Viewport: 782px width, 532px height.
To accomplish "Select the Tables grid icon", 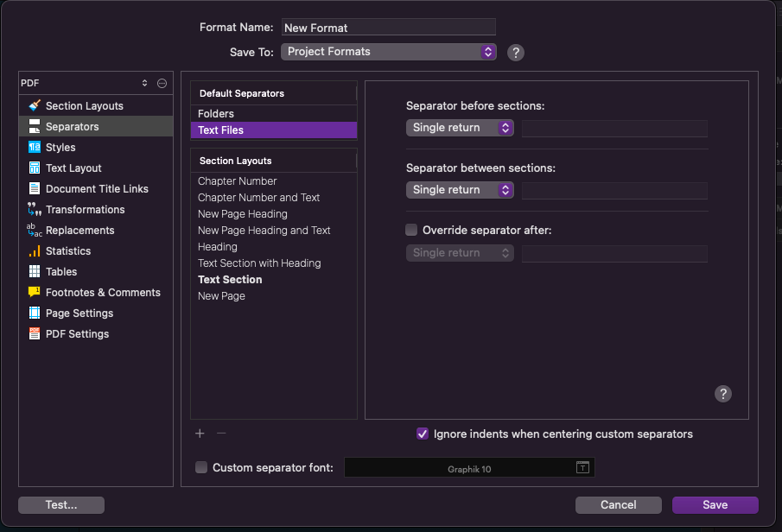I will [x=35, y=272].
